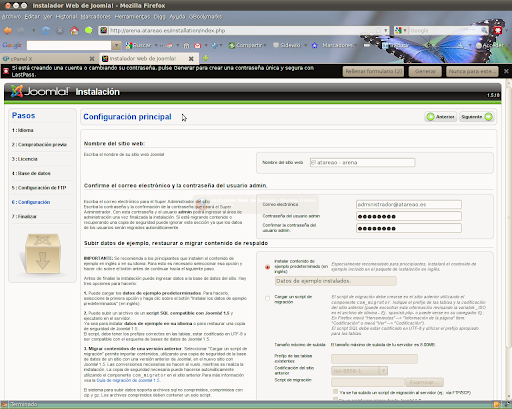Click the browser address bar URL

167,30
